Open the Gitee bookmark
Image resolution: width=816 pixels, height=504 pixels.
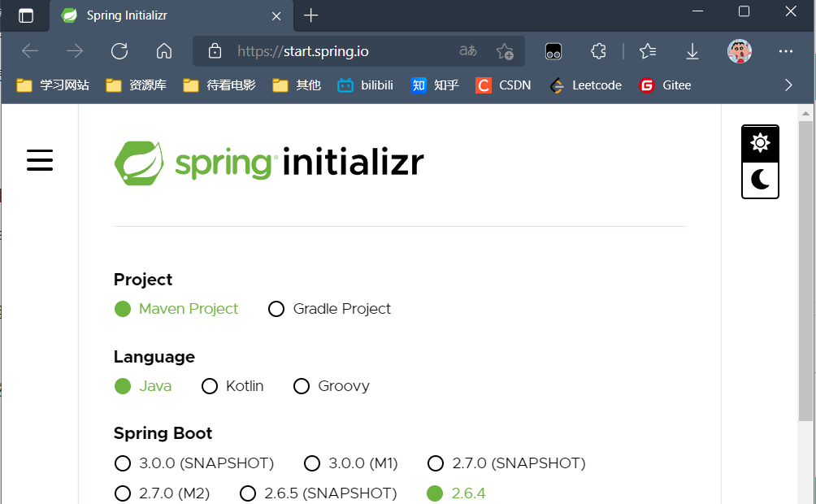665,85
